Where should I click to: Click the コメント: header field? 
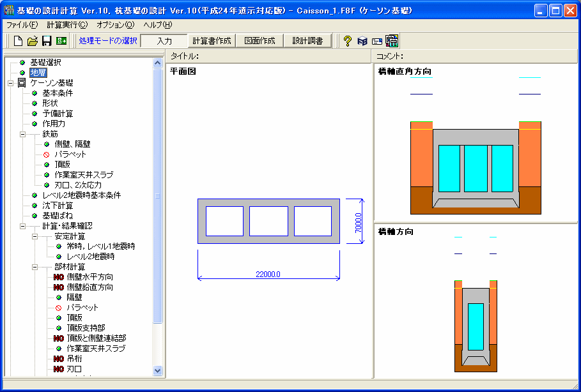point(475,56)
